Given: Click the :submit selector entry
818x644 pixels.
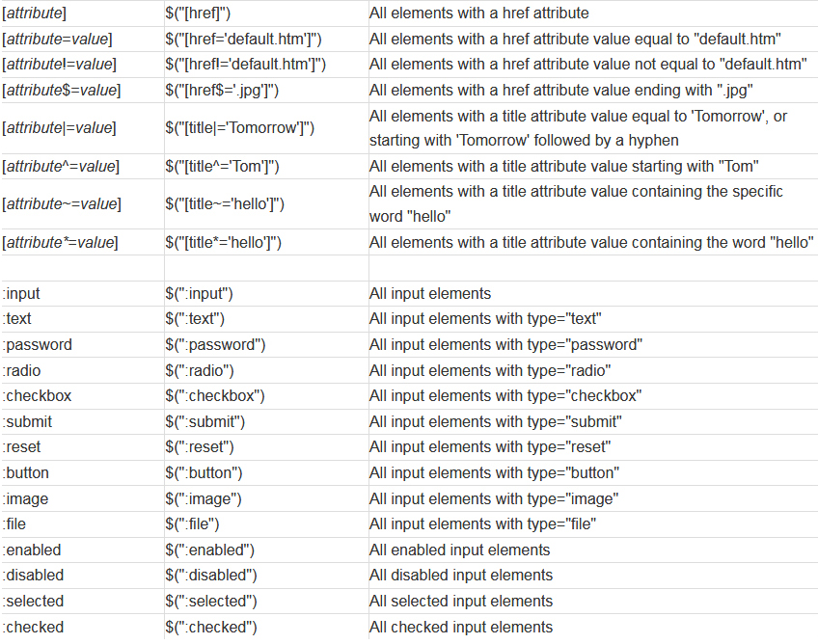Looking at the screenshot, I should pos(27,422).
